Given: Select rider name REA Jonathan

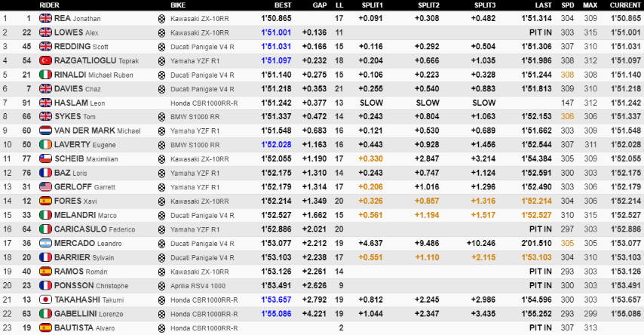Looking at the screenshot, I should click(77, 18).
